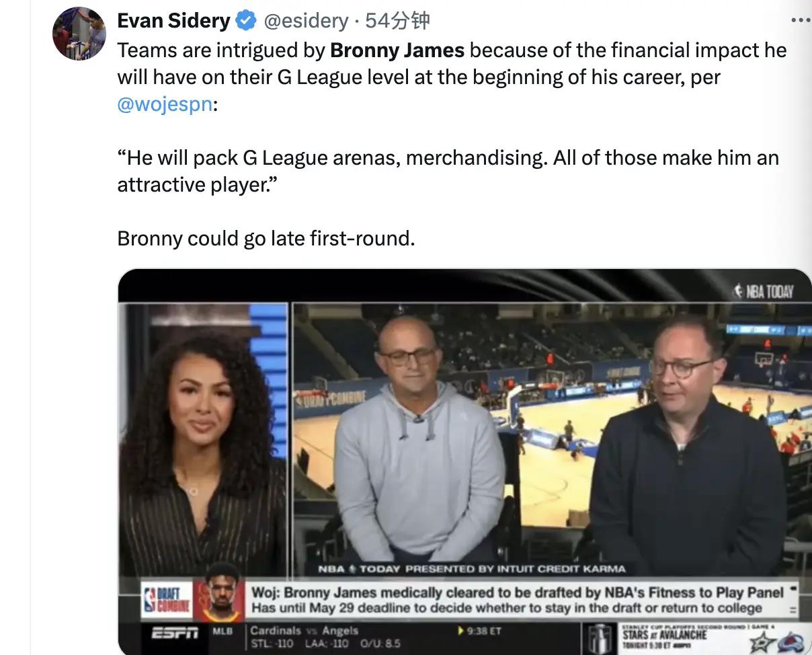
Task: Click the Stars at Avalanche game text
Action: pos(665,634)
